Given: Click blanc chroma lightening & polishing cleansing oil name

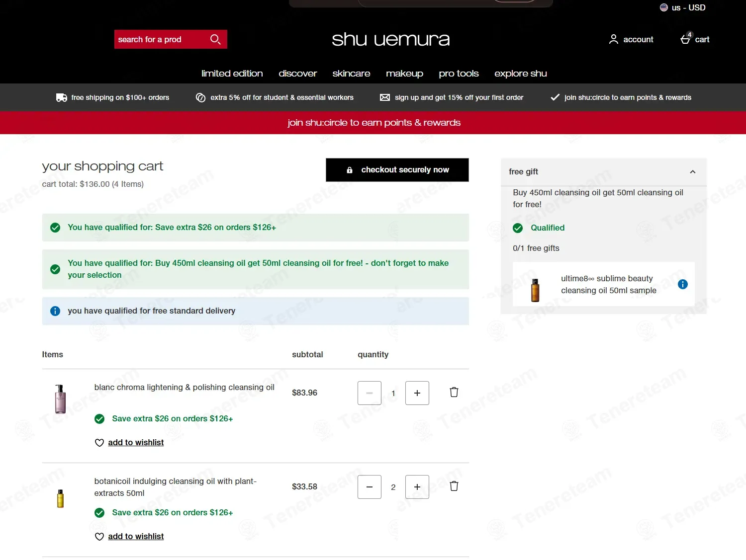Looking at the screenshot, I should [185, 388].
